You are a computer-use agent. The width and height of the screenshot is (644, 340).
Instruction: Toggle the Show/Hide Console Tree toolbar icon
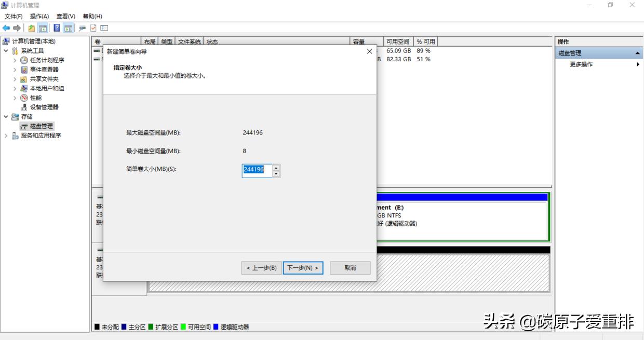tap(43, 28)
